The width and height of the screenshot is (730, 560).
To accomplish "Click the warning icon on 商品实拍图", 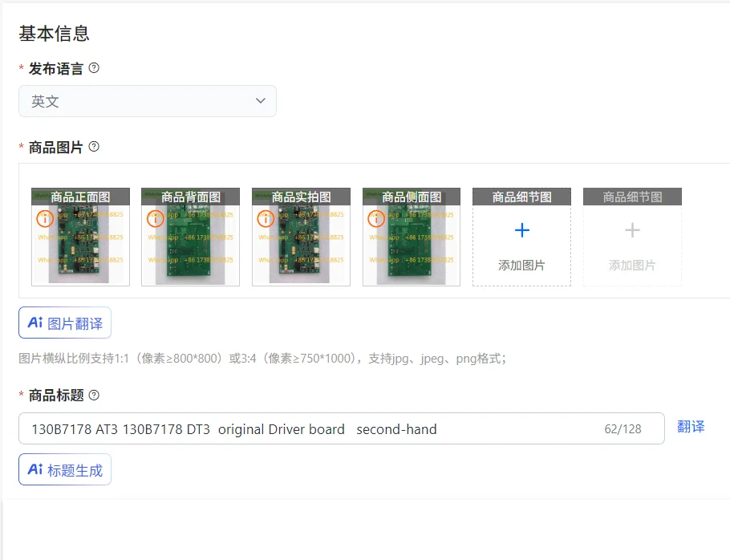I will pyautogui.click(x=266, y=219).
